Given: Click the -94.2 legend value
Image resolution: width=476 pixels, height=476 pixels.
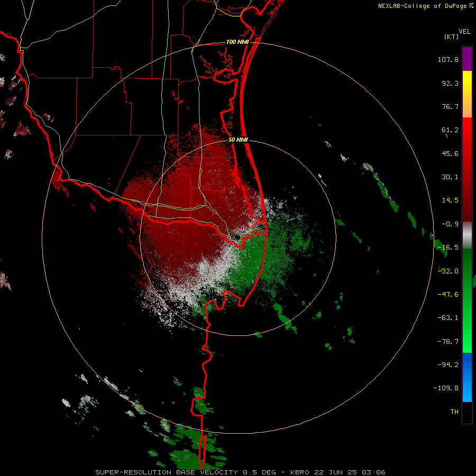Looking at the screenshot, I should [x=448, y=364].
